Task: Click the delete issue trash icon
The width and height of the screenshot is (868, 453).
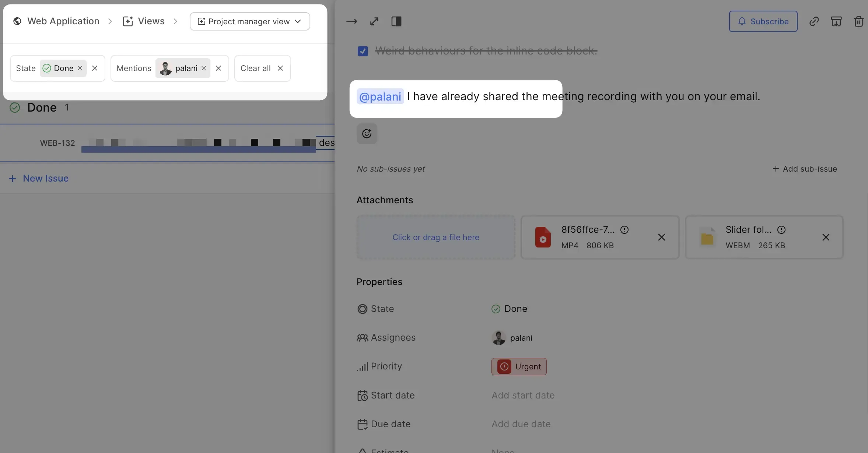Action: click(858, 21)
